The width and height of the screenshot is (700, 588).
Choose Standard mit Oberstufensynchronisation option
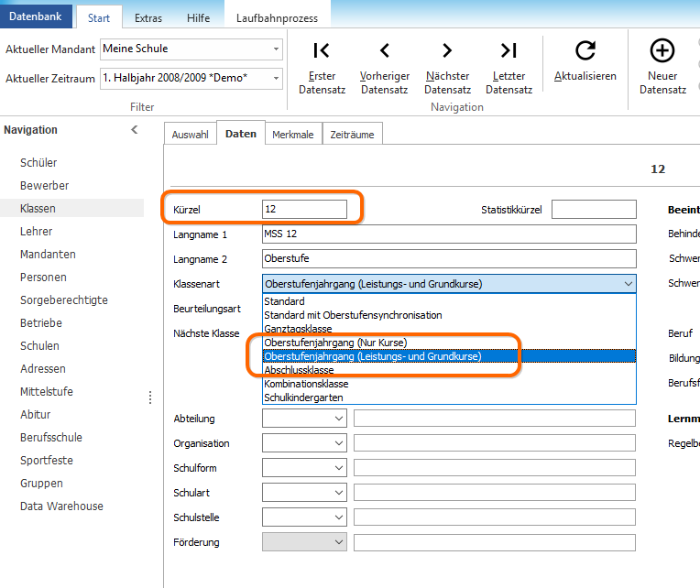click(449, 315)
